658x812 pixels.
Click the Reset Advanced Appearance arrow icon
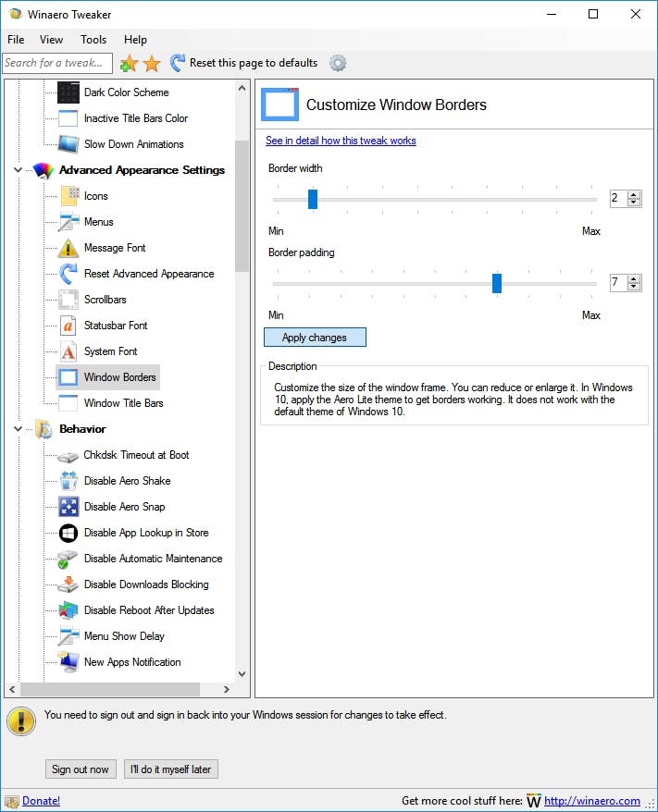(x=68, y=274)
